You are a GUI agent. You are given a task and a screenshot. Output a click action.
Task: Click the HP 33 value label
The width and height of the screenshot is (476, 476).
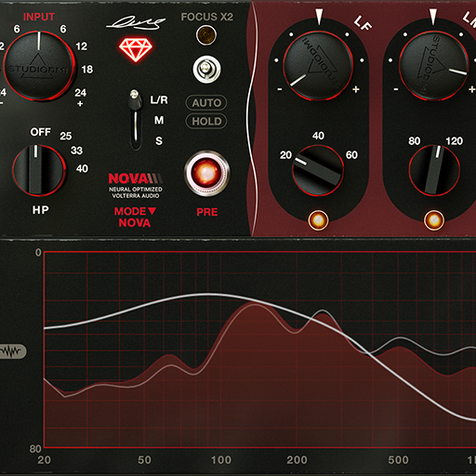pyautogui.click(x=76, y=151)
